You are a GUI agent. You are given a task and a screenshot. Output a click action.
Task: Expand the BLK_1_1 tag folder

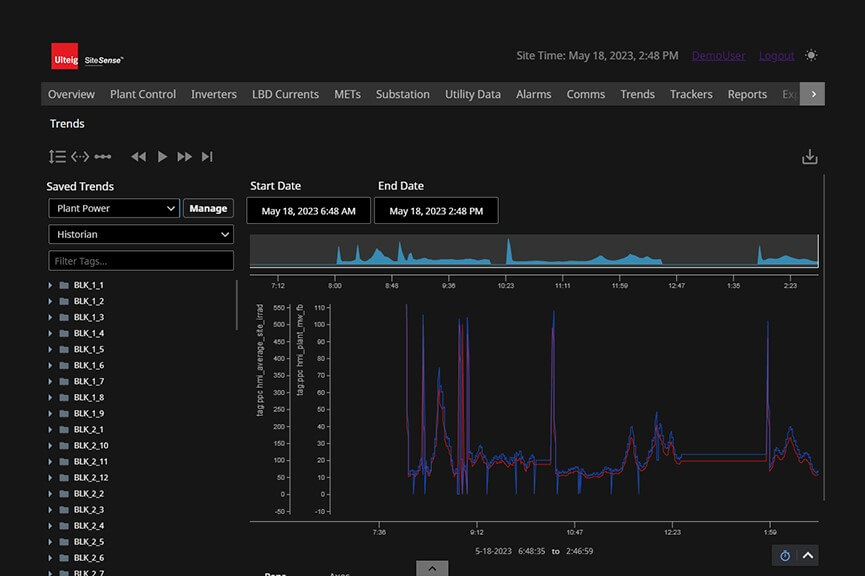click(x=51, y=286)
